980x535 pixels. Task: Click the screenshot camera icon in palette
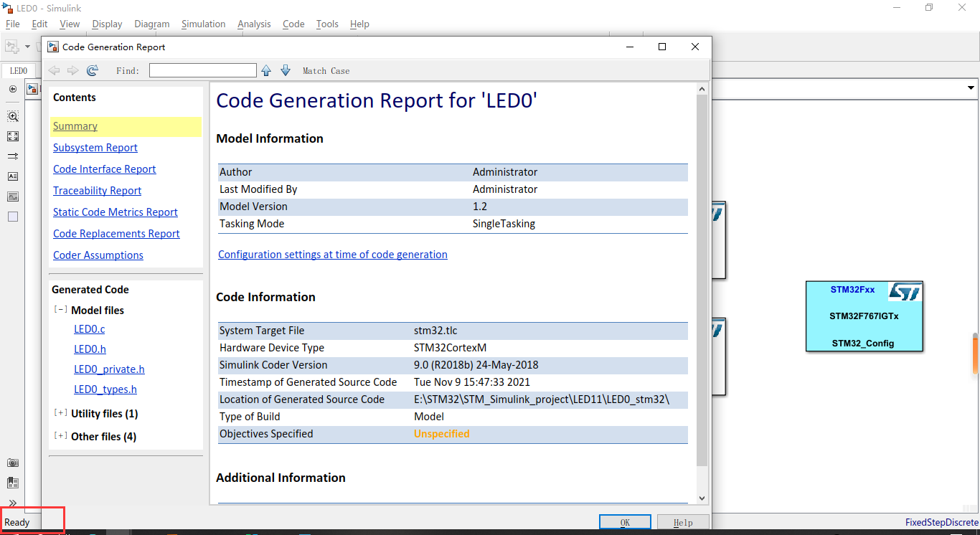[13, 463]
